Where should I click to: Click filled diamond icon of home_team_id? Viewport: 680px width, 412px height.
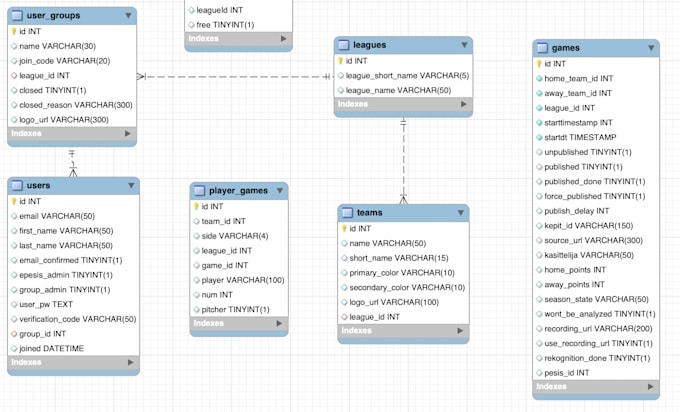click(x=539, y=78)
